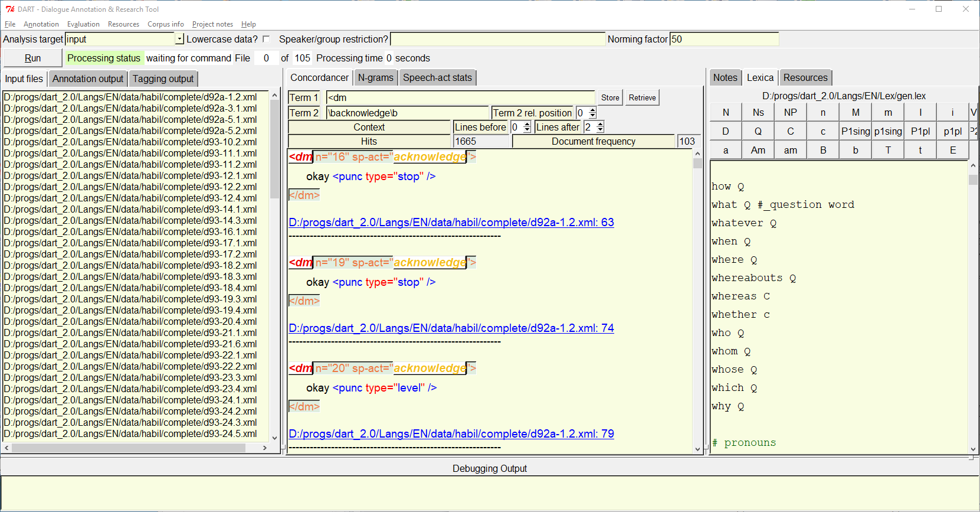Switch to the N-grams tab
This screenshot has height=512, width=980.
375,77
